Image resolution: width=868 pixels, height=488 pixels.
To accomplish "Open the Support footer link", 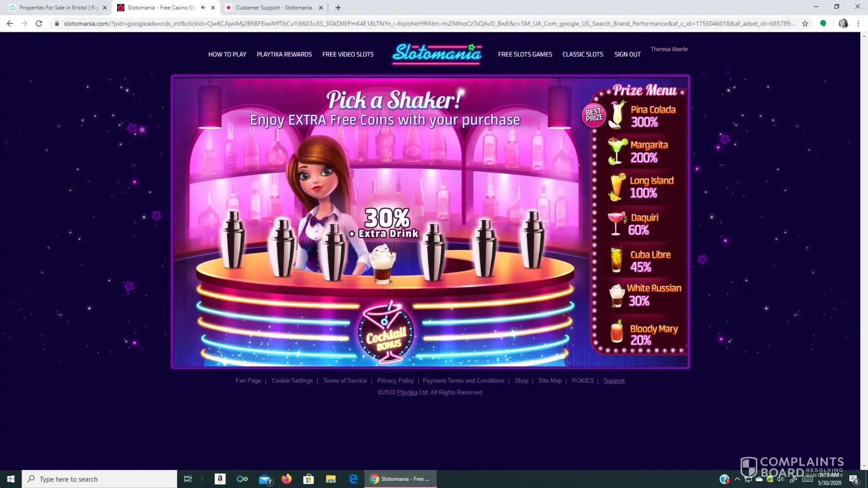I will tap(614, 381).
